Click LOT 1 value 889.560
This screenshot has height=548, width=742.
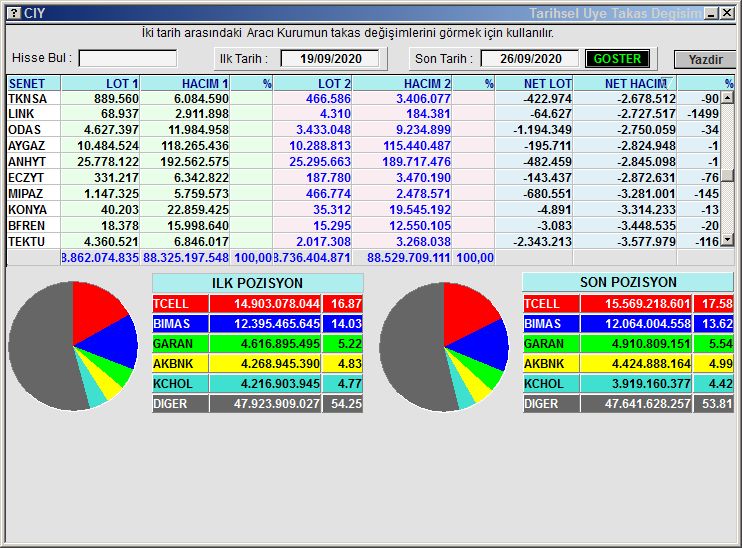[116, 98]
